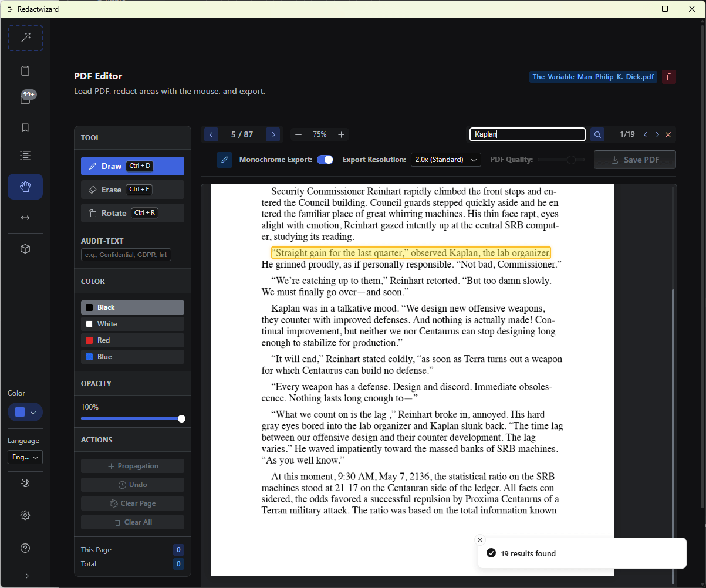Select the Draw tool
The image size is (706, 588).
click(133, 166)
